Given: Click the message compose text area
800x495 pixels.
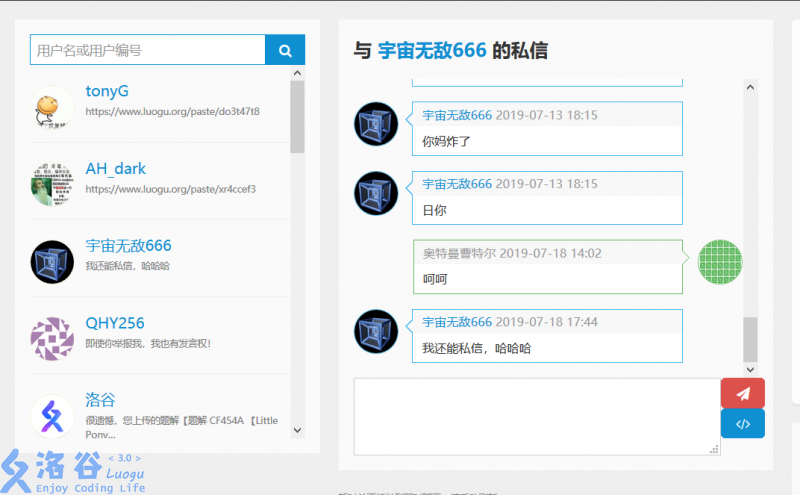Looking at the screenshot, I should tap(537, 416).
